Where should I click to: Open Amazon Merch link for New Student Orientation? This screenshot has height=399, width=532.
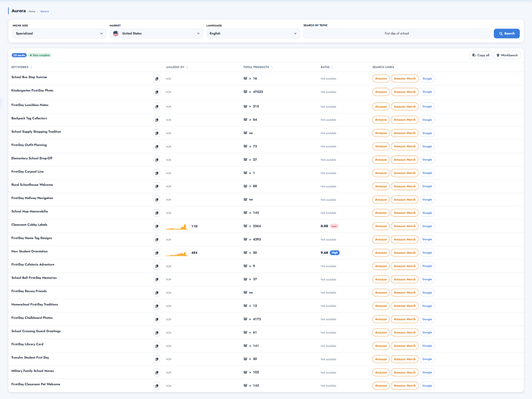(405, 253)
